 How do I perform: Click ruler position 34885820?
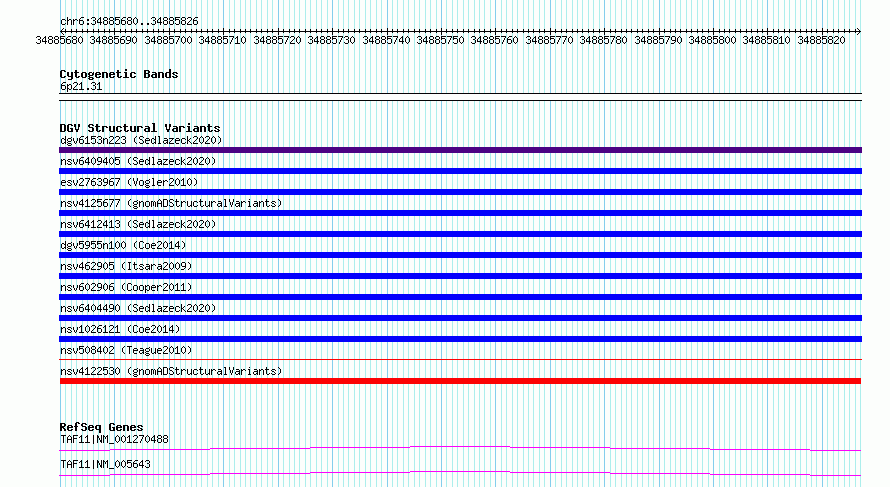(821, 40)
